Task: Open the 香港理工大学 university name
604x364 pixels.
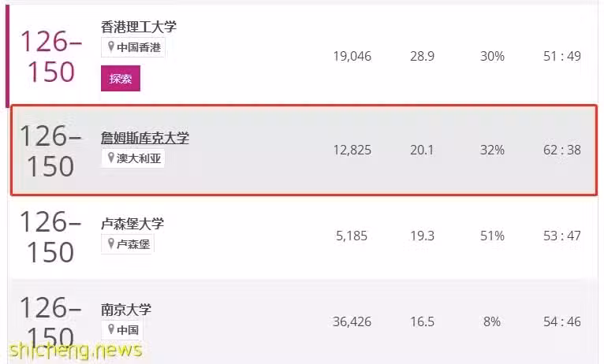Action: pyautogui.click(x=139, y=27)
